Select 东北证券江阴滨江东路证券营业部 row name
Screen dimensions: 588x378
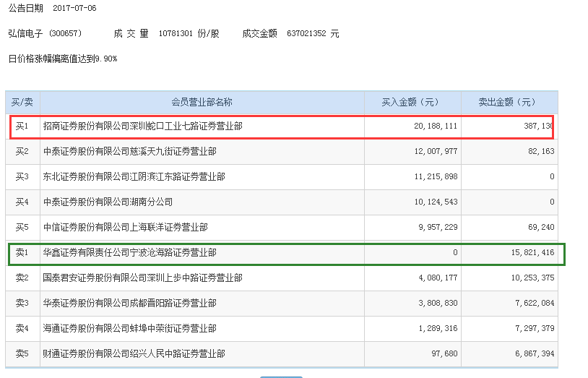click(134, 176)
